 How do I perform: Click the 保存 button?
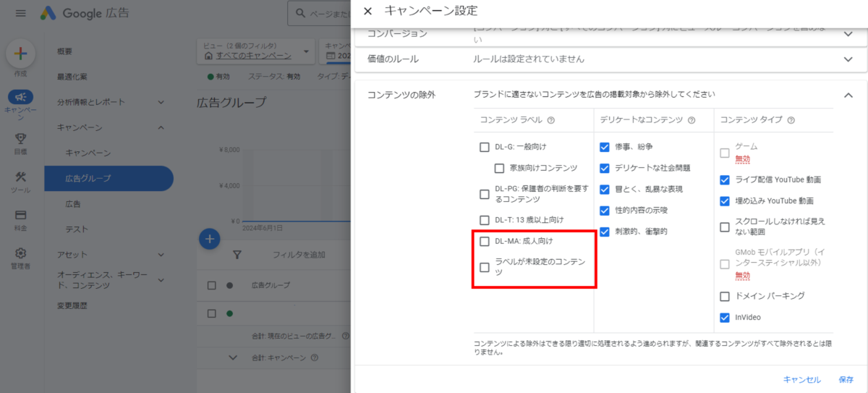846,379
